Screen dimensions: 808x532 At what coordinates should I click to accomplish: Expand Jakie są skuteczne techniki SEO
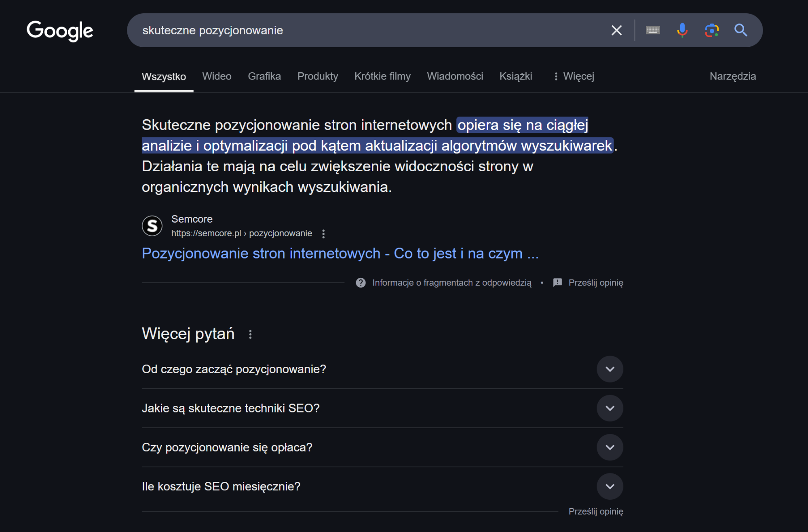(x=382, y=408)
